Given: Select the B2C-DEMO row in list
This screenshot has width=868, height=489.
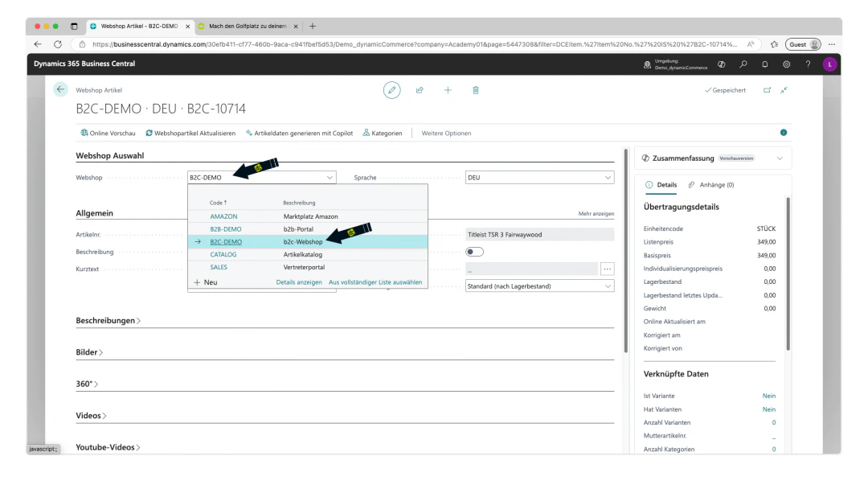Looking at the screenshot, I should click(308, 241).
